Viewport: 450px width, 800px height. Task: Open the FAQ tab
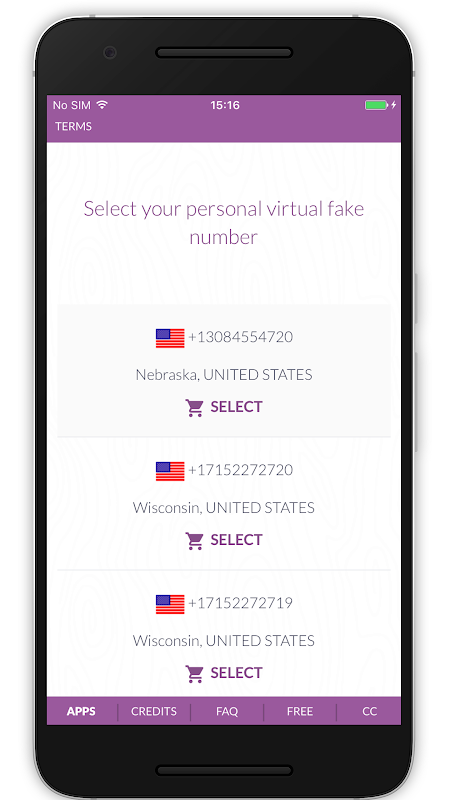[227, 711]
